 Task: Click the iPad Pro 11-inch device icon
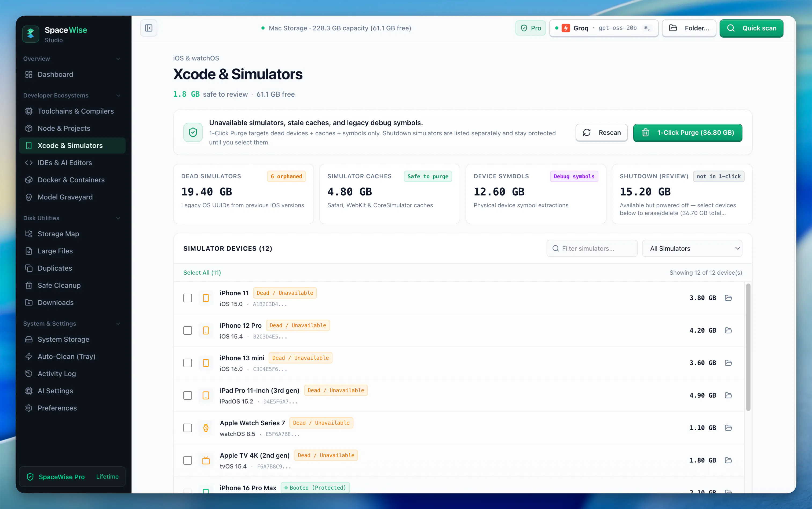(206, 395)
